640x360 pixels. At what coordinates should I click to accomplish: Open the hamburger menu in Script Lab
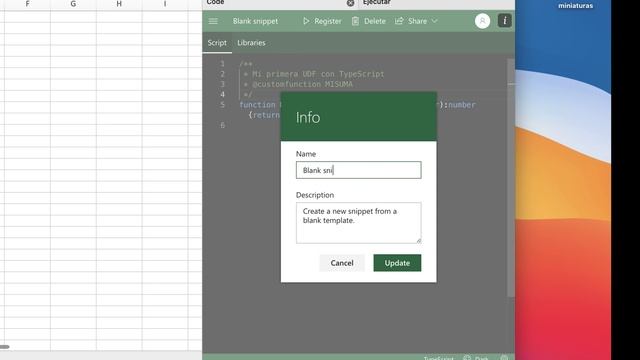click(213, 21)
